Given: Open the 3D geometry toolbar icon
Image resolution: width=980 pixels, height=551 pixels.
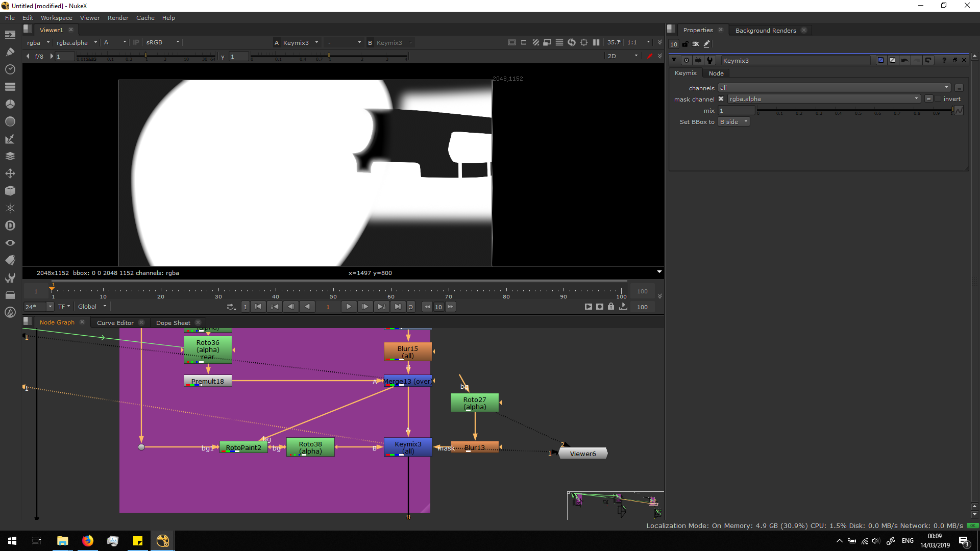Looking at the screenshot, I should (10, 191).
